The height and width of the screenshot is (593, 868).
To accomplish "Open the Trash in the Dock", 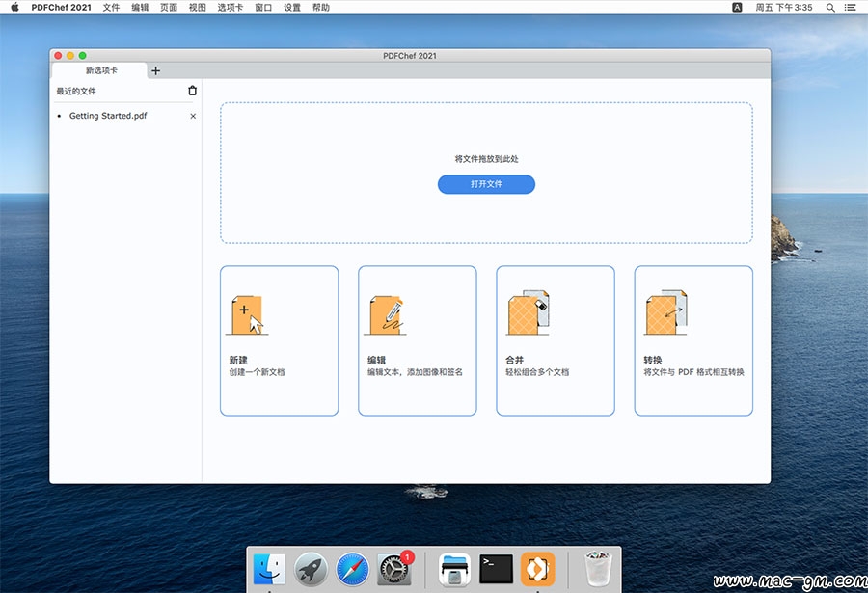I will [598, 569].
